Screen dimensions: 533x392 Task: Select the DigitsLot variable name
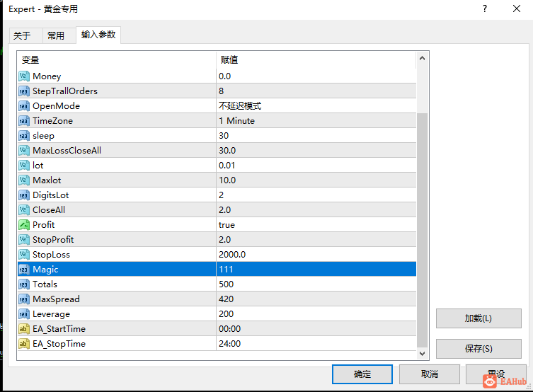[x=51, y=195]
